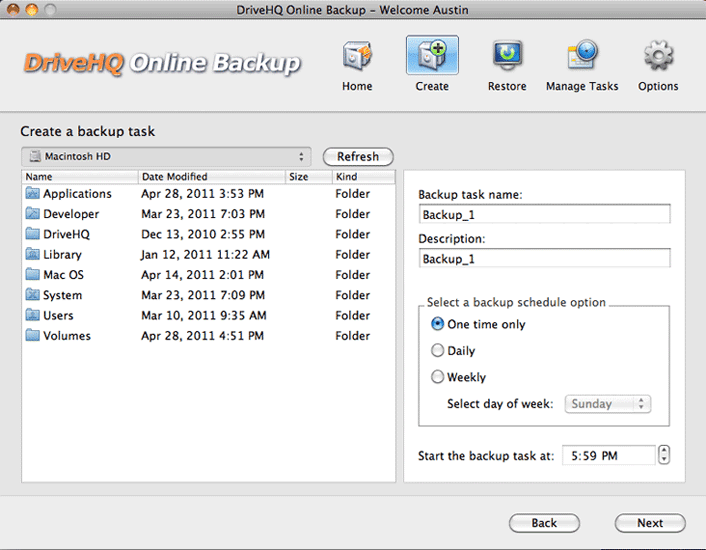This screenshot has height=550, width=706.
Task: Open the Restore toolbar icon
Action: coord(507,57)
